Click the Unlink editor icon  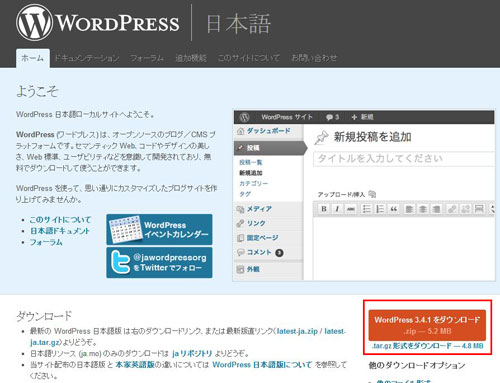(x=465, y=209)
